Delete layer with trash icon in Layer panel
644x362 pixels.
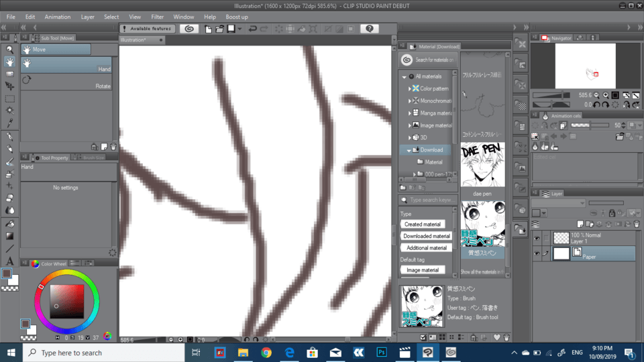click(636, 224)
